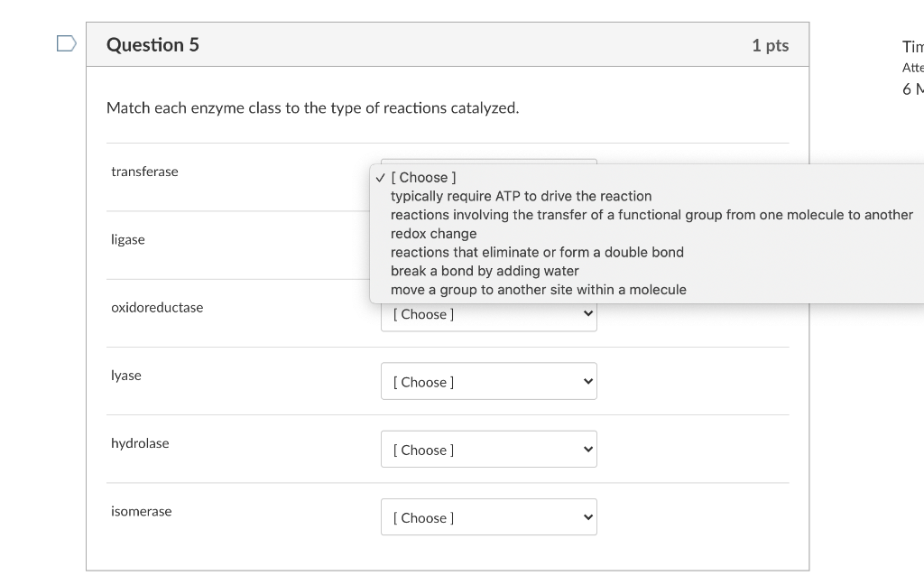The image size is (924, 576).
Task: Click the flag icon to mark Question 5
Action: coord(64,42)
